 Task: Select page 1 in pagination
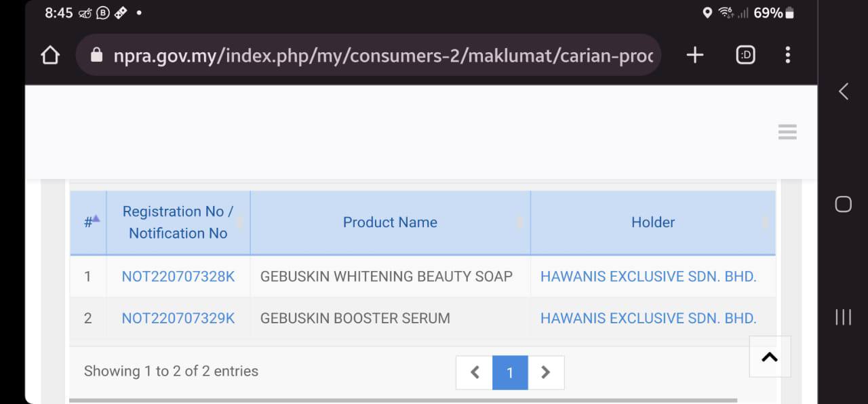coord(510,372)
